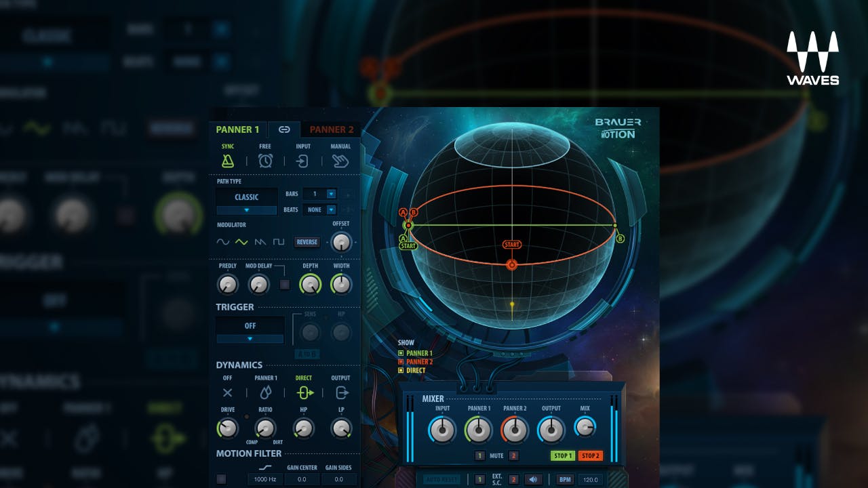Select the Sync metronome mode icon

228,161
